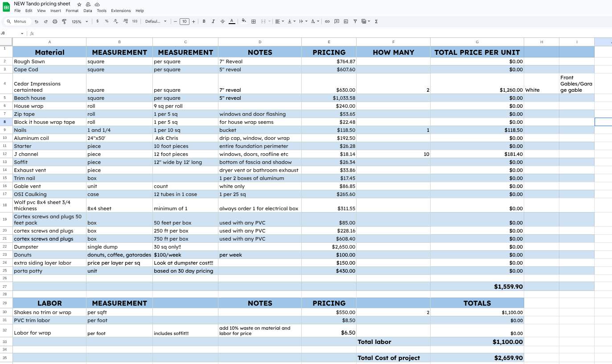Open the Insert menu
Viewport: 612px width, 364px height.
tap(56, 11)
